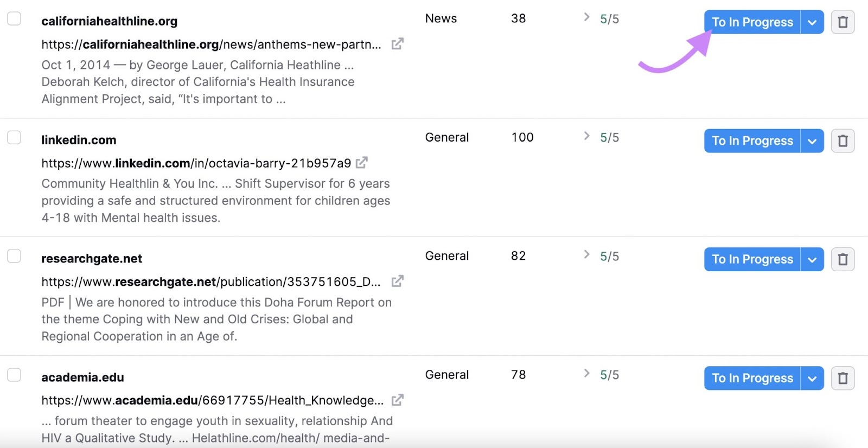Click trash icon in academia.edu row
The width and height of the screenshot is (868, 448).
(x=843, y=378)
